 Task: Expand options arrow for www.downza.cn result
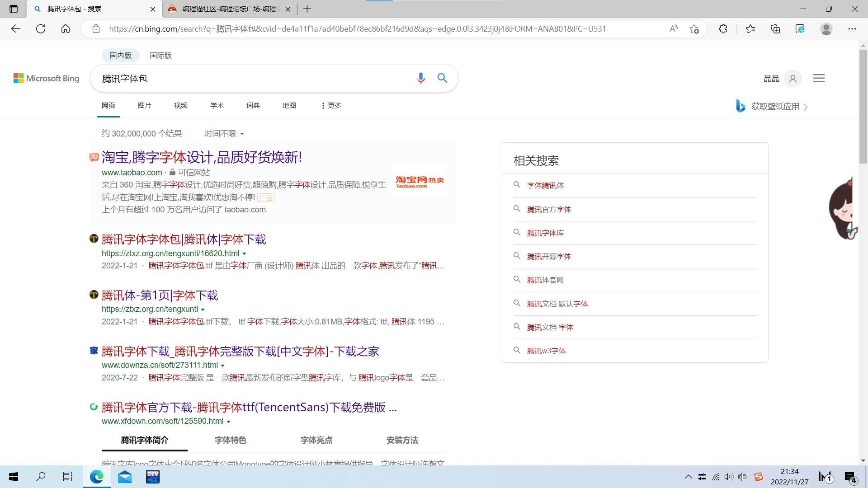click(222, 366)
